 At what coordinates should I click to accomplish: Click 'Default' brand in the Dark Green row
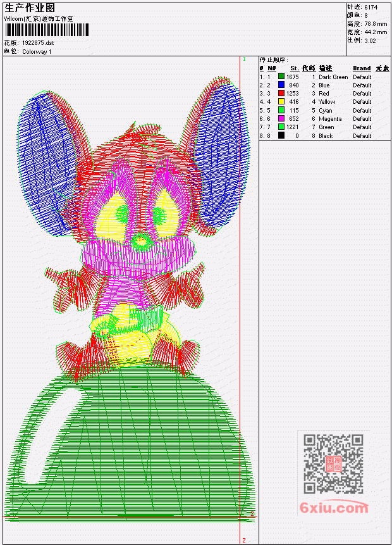(x=362, y=77)
